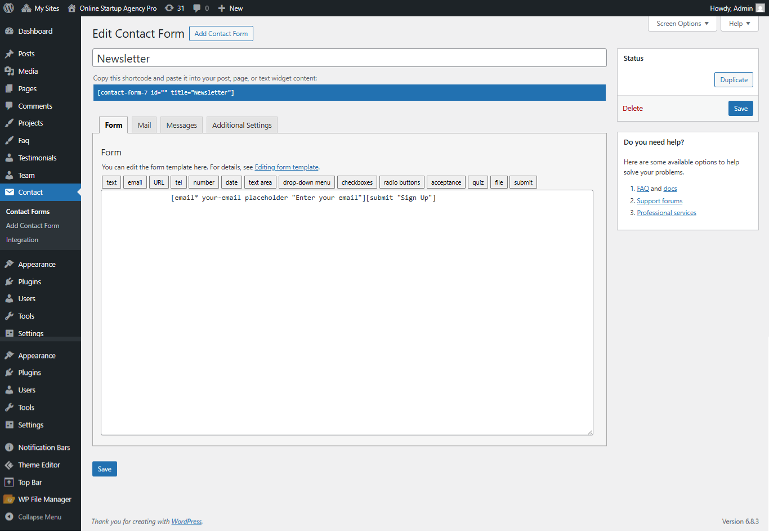
Task: Open the Dashboard from the sidebar
Action: coord(30,31)
